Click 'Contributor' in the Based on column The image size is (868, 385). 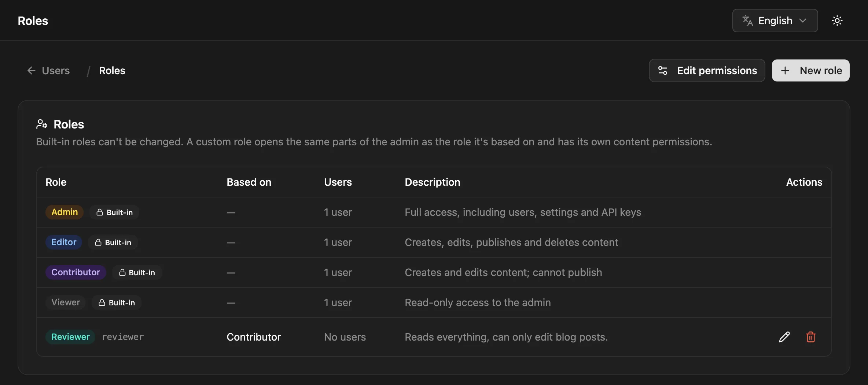coord(254,337)
